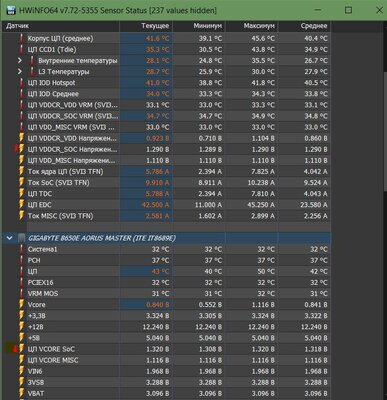
Task: Click the HWiNFO64 app icon in title bar
Action: click(x=11, y=10)
